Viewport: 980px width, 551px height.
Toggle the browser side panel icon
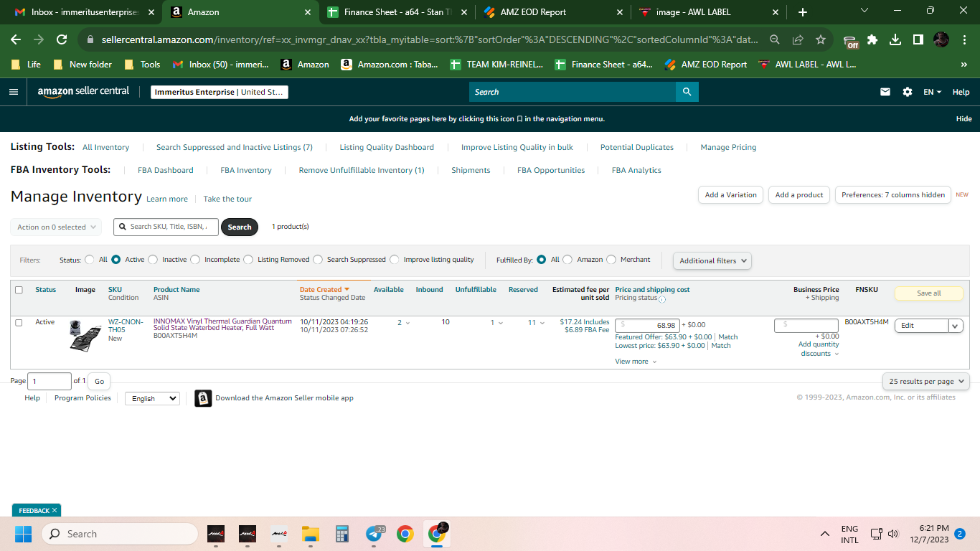click(x=918, y=39)
